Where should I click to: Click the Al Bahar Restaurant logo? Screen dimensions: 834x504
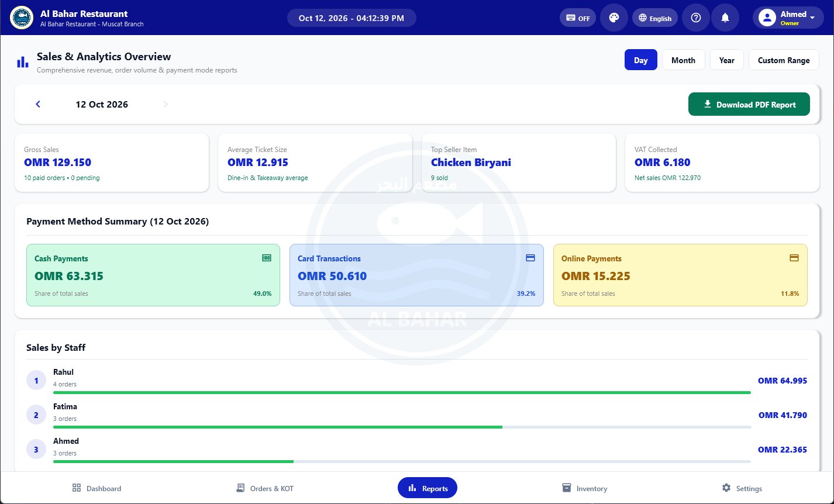pos(22,18)
